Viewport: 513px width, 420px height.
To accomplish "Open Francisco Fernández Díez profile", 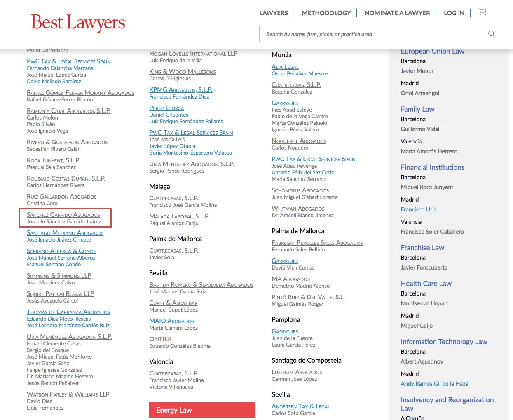I will (x=179, y=96).
